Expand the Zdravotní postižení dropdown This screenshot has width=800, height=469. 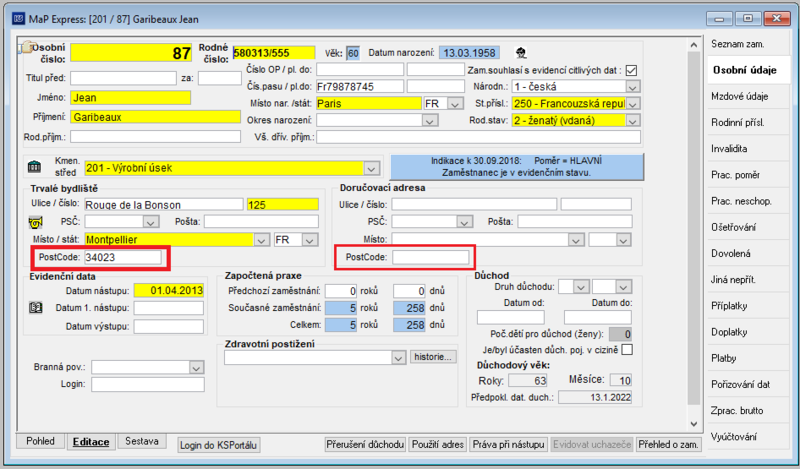coord(398,358)
